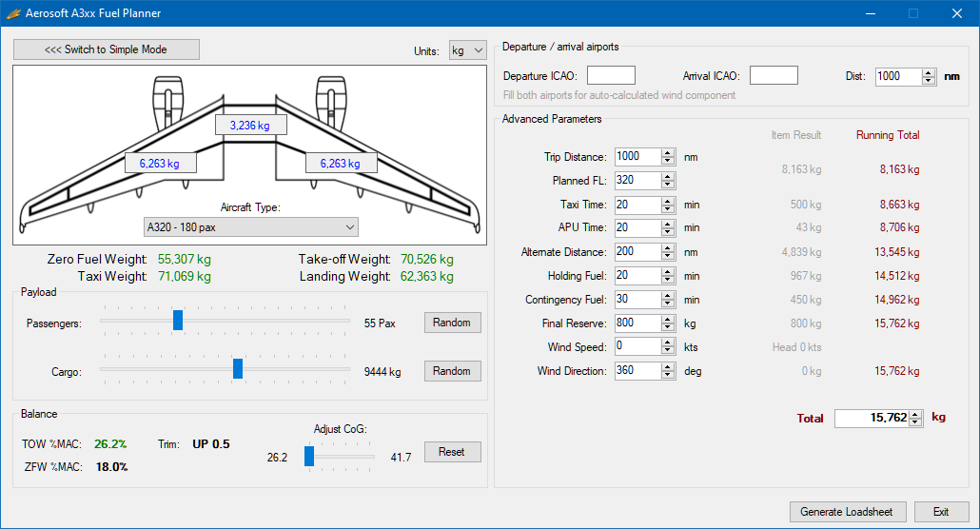Decrease Taxi Time with down arrow

(668, 209)
